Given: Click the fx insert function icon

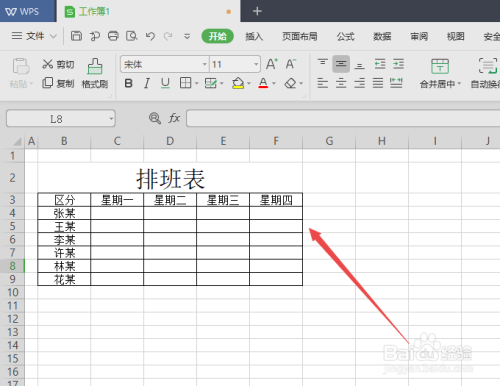Looking at the screenshot, I should click(x=174, y=118).
